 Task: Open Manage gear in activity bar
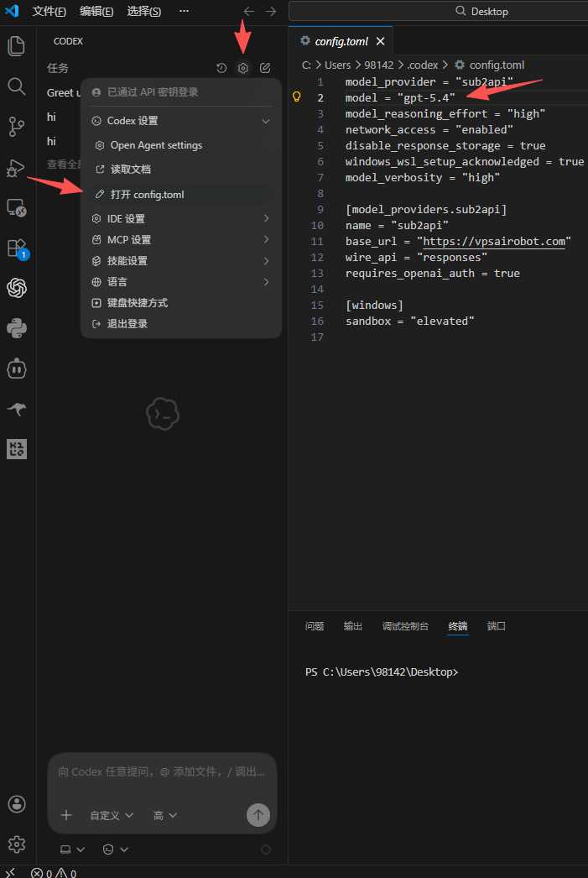tap(17, 844)
